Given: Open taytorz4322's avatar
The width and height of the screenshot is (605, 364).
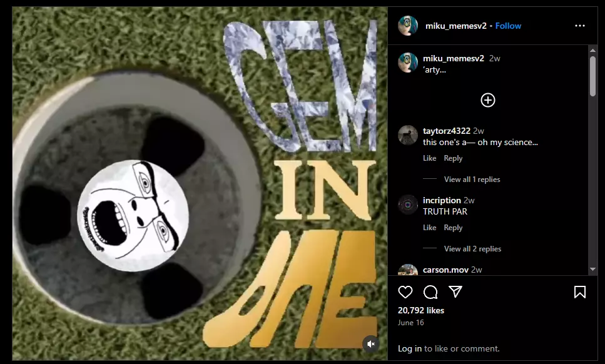Looking at the screenshot, I should tap(408, 135).
